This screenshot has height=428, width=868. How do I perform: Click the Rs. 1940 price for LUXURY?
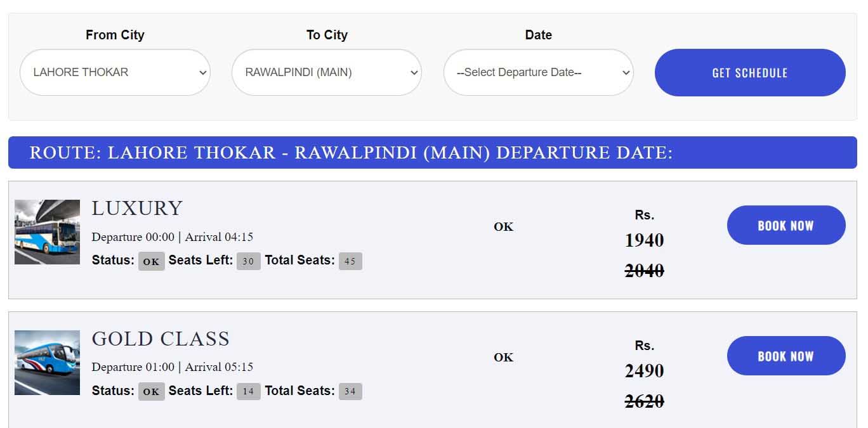(644, 240)
